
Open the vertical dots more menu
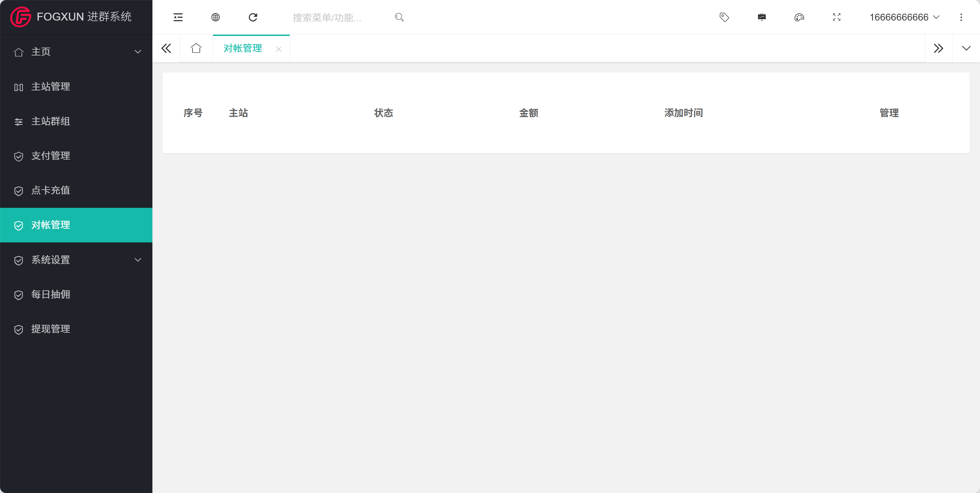(x=961, y=17)
